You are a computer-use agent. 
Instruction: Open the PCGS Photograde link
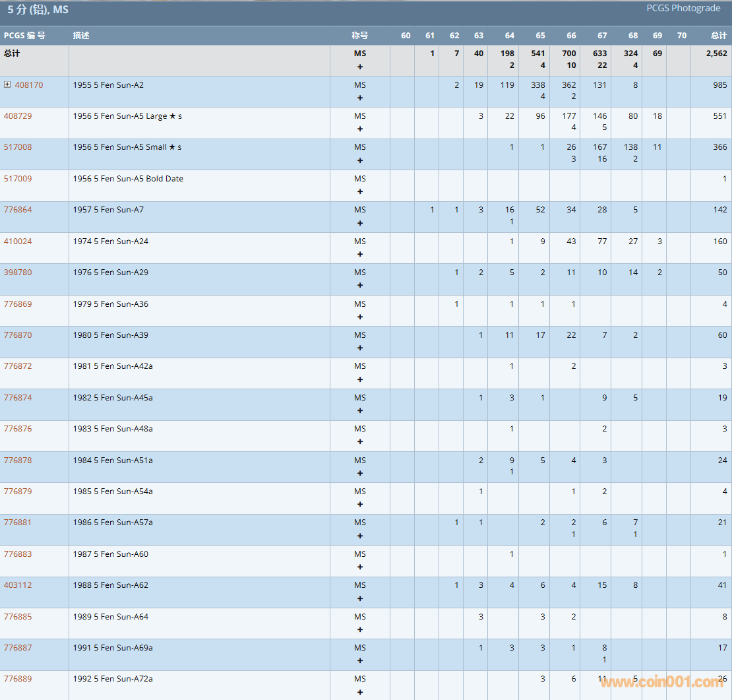click(x=683, y=9)
